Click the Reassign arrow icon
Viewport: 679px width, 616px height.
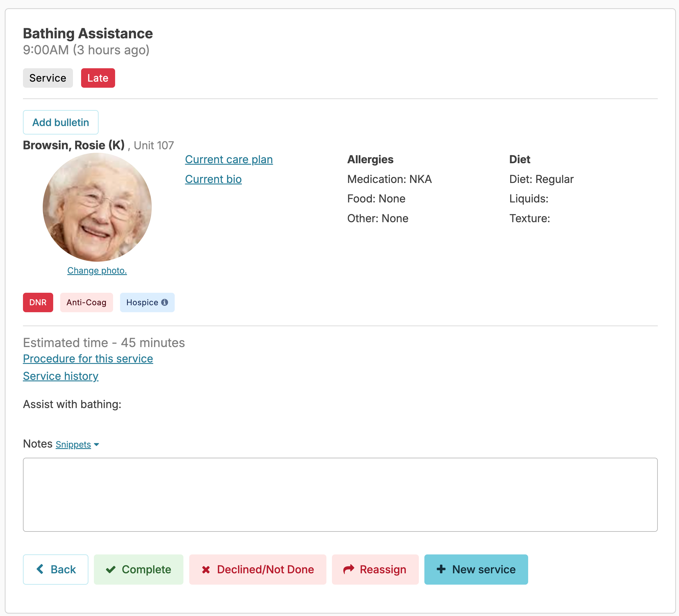coord(349,569)
